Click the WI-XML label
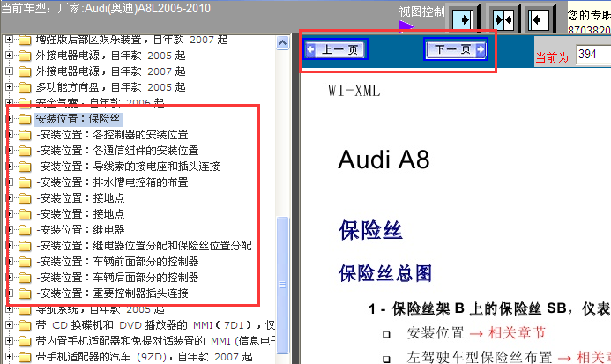Screen dimensions: 611x364 coord(354,91)
